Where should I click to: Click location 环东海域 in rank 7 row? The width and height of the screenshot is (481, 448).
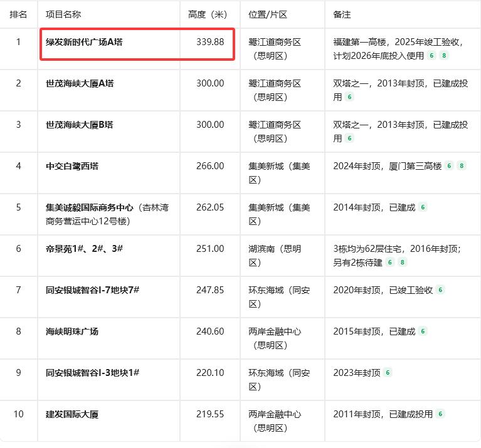coord(266,290)
